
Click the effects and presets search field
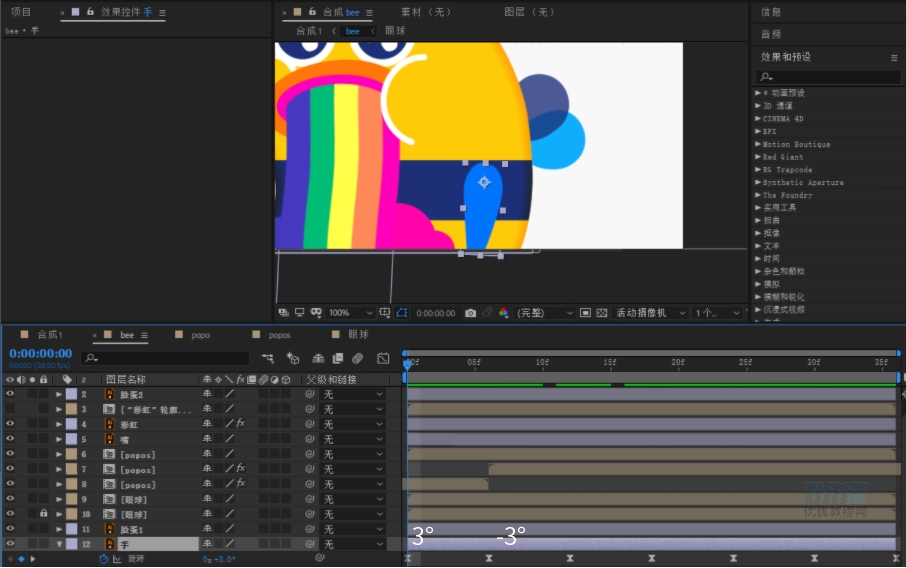828,76
